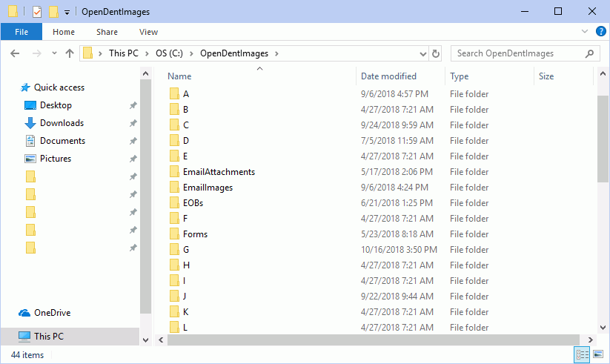The height and width of the screenshot is (364, 610).
Task: Unpin Desktop from Quick access
Action: pos(133,105)
